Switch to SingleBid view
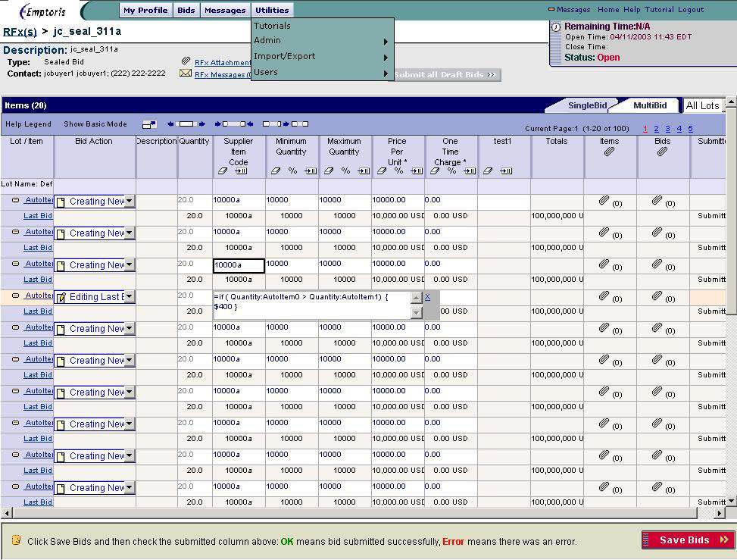This screenshot has width=737, height=560. (587, 105)
